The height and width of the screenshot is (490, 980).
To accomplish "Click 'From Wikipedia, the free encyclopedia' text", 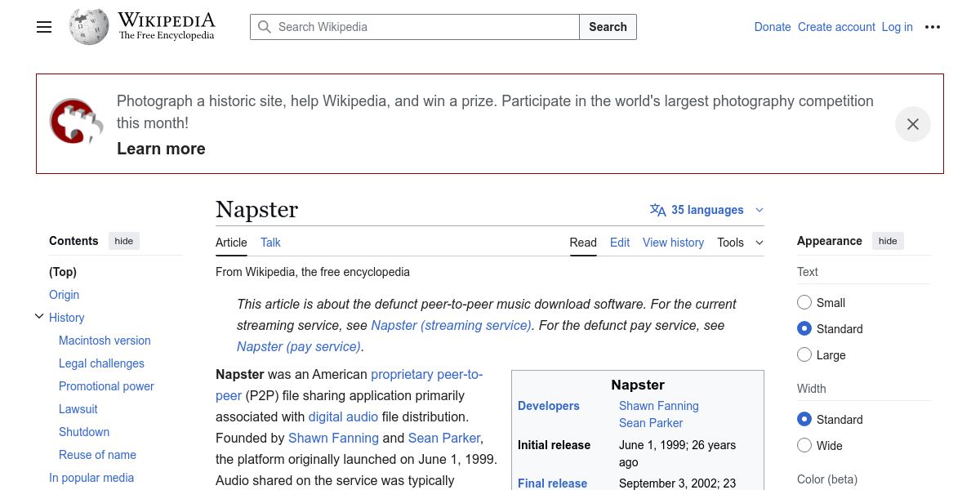I will [x=313, y=272].
